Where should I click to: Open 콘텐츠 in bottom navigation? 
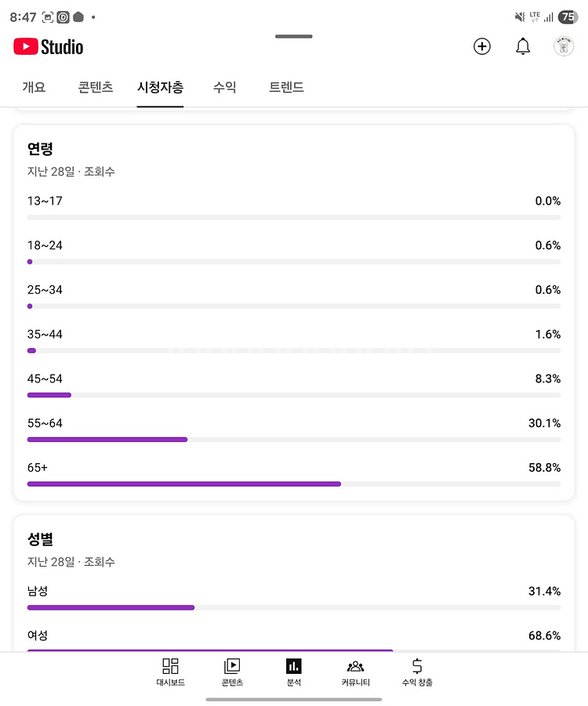tap(232, 672)
